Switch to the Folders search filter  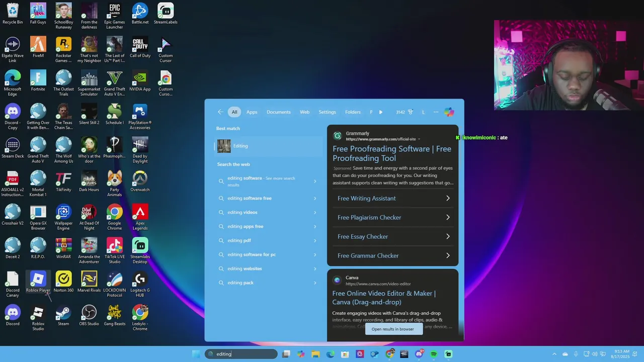353,112
